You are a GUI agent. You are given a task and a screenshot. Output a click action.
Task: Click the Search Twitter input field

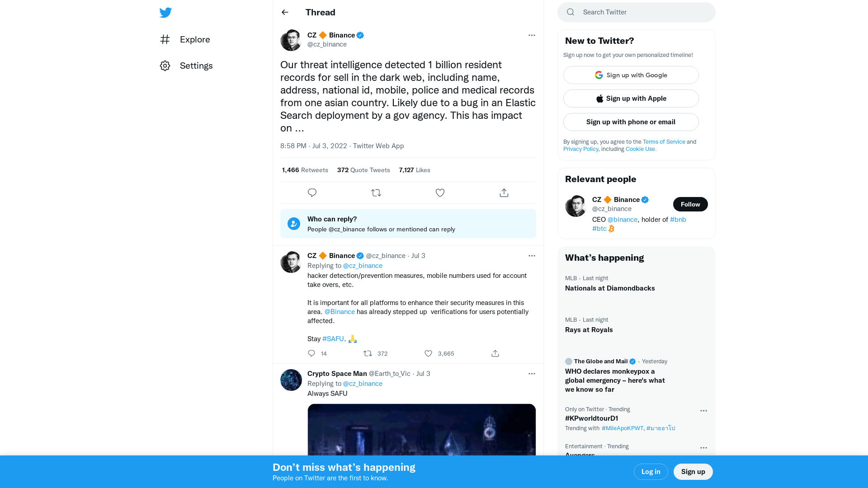click(x=636, y=12)
